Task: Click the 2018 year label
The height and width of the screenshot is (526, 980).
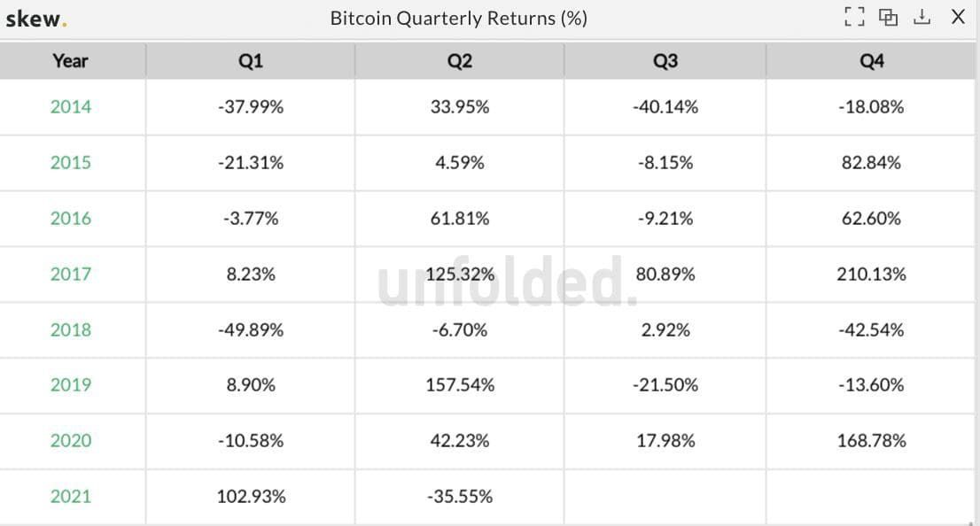Action: [71, 330]
